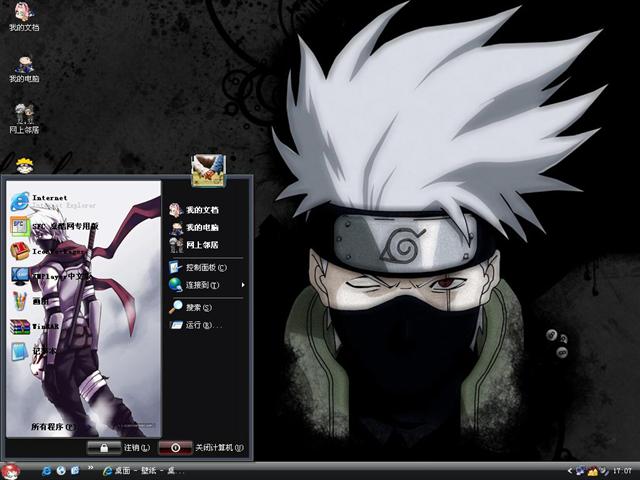Click the security shield tray icon

pos(603,471)
